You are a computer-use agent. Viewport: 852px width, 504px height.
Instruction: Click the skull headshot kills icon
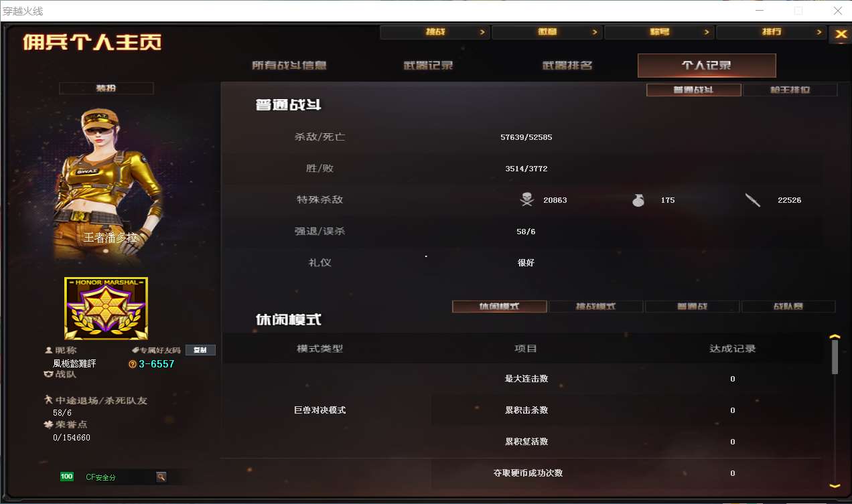pyautogui.click(x=526, y=199)
